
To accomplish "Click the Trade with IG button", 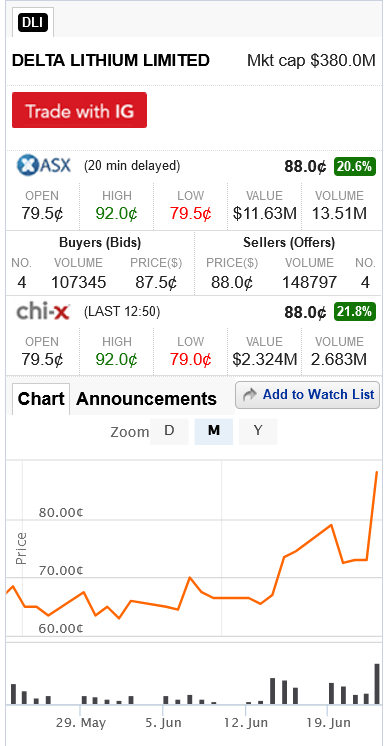I will point(79,110).
